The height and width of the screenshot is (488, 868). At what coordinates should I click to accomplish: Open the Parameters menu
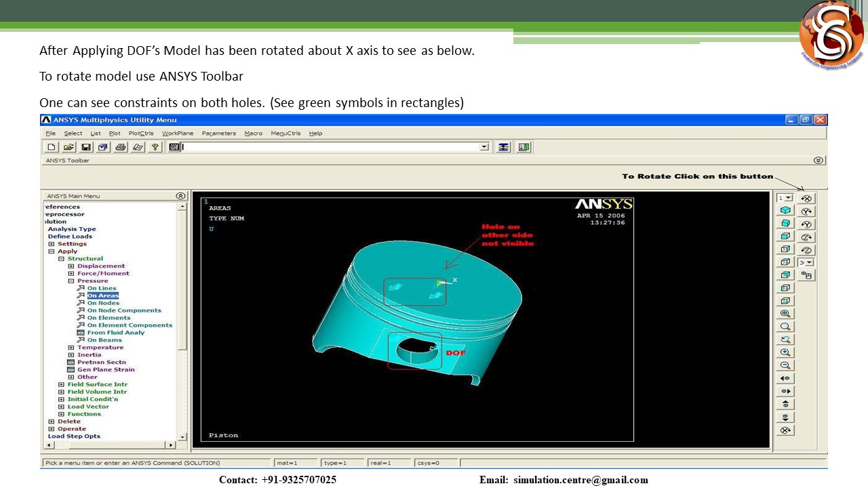[x=219, y=134]
